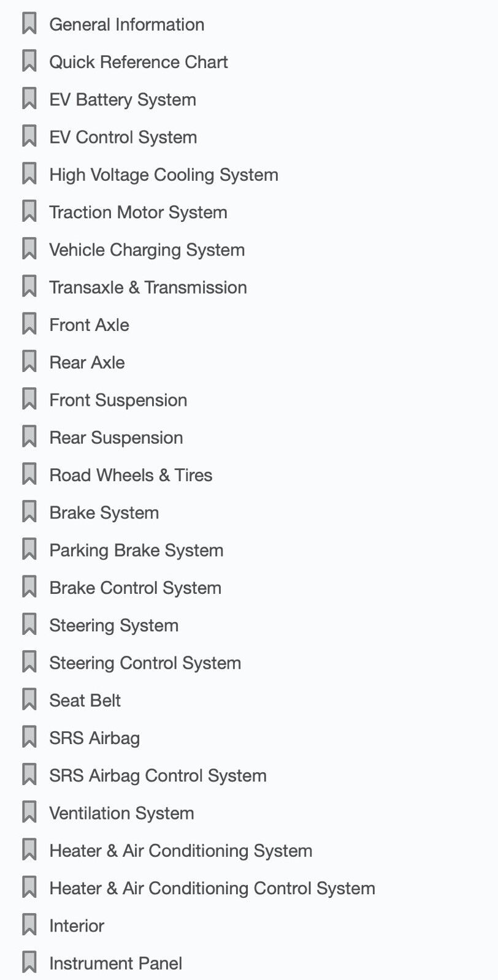The image size is (498, 980).
Task: Open Parking Brake System section
Action: click(x=136, y=550)
